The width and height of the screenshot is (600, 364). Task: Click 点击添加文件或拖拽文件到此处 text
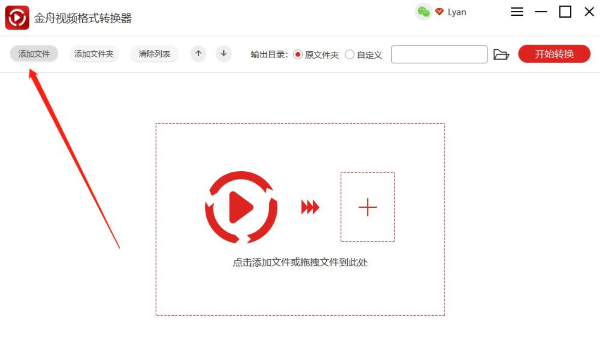(300, 262)
